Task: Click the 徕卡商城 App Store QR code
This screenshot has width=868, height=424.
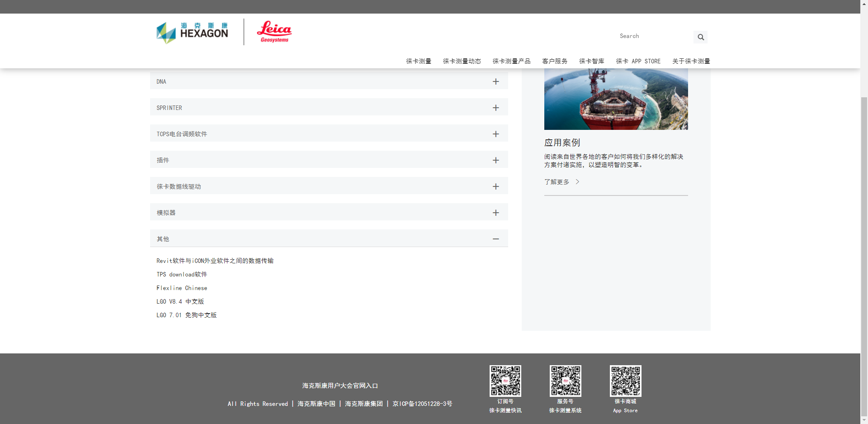Action: 625,380
